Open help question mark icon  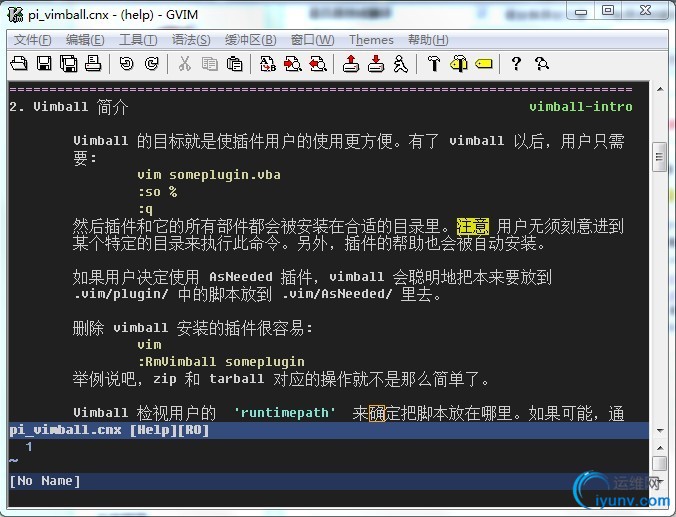coord(516,64)
